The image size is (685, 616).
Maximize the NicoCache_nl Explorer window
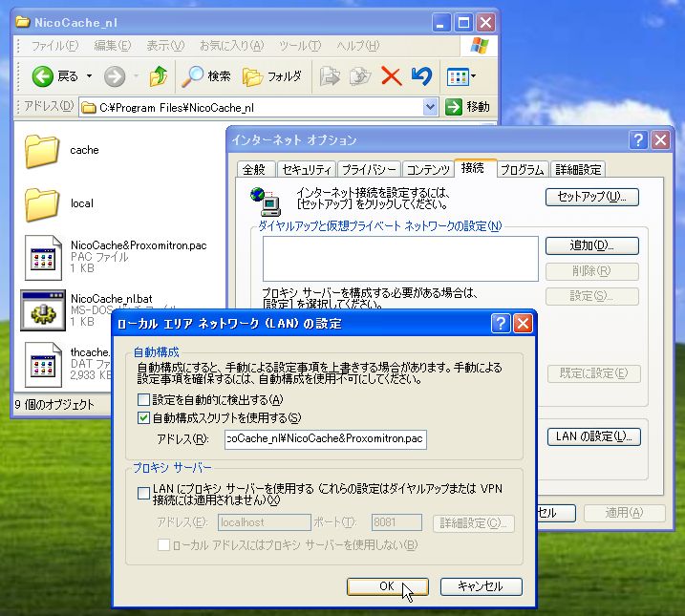pos(463,23)
